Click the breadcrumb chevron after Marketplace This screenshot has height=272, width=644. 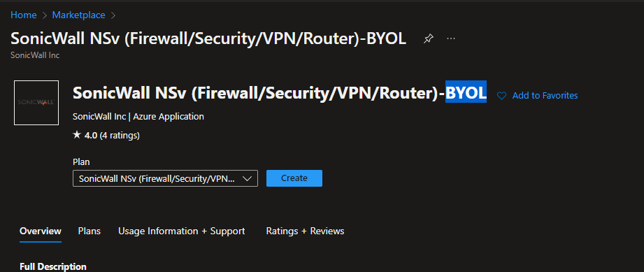[113, 15]
